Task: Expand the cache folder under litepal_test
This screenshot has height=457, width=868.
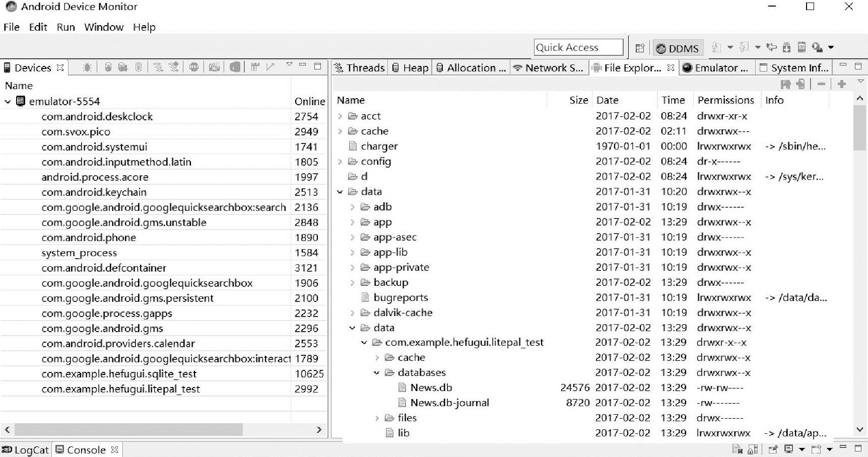Action: (x=377, y=358)
